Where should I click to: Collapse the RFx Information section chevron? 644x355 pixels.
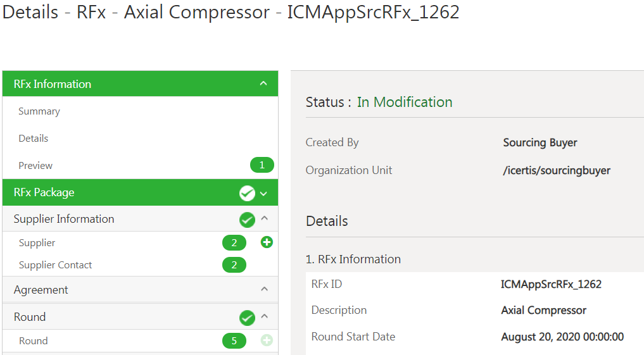[264, 84]
